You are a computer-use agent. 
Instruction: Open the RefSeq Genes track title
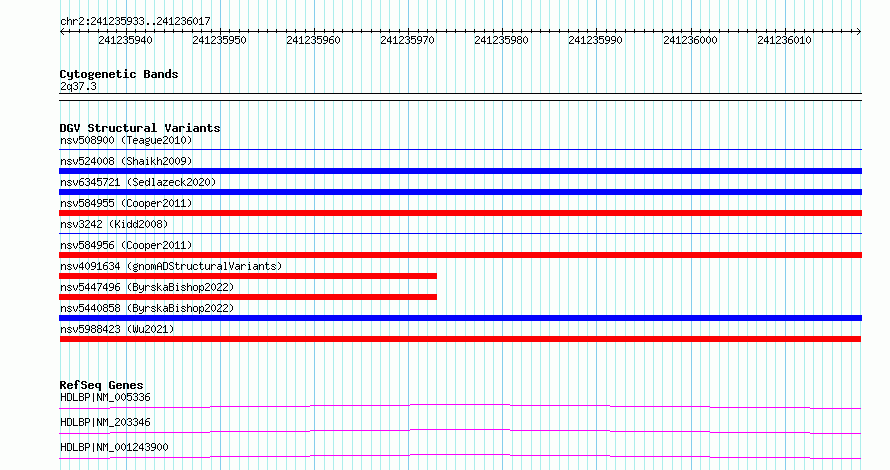(101, 385)
